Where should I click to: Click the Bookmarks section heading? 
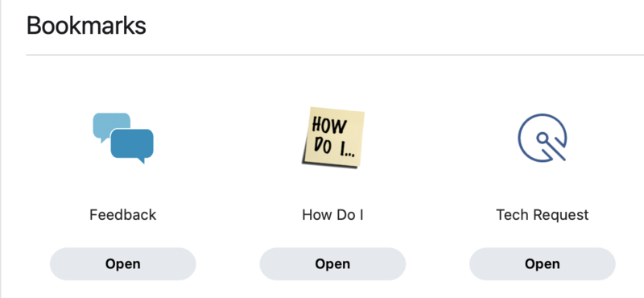pyautogui.click(x=86, y=26)
